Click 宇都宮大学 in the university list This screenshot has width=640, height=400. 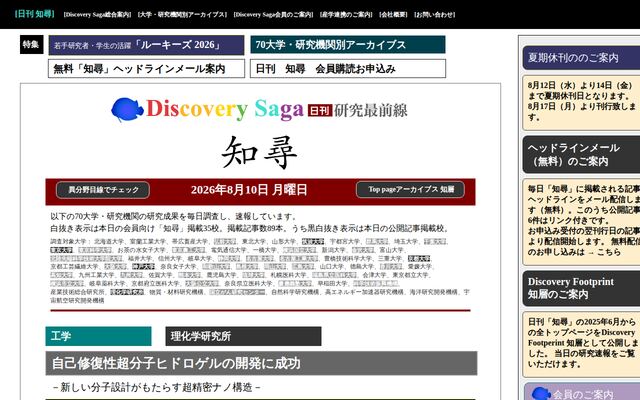pyautogui.click(x=345, y=242)
